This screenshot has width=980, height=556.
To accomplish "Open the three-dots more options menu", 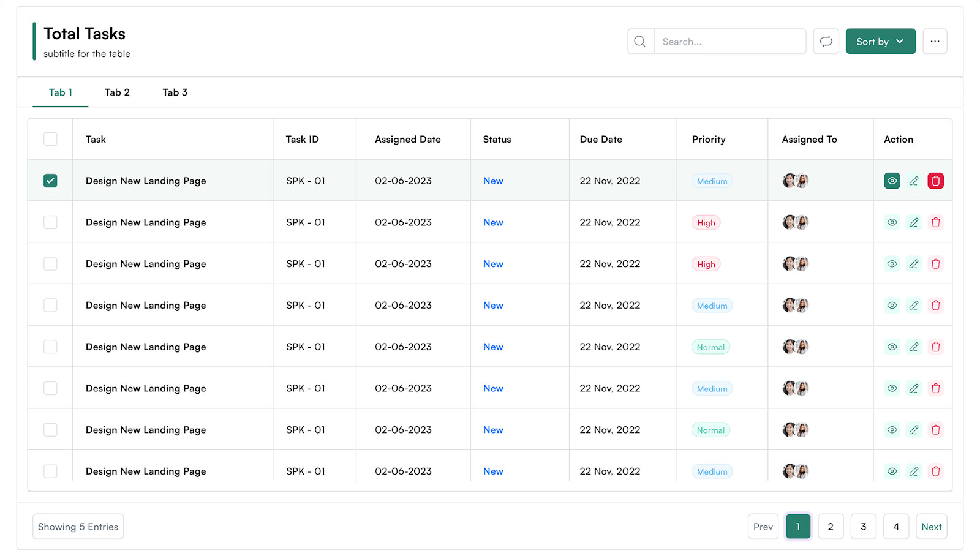I will pyautogui.click(x=935, y=42).
